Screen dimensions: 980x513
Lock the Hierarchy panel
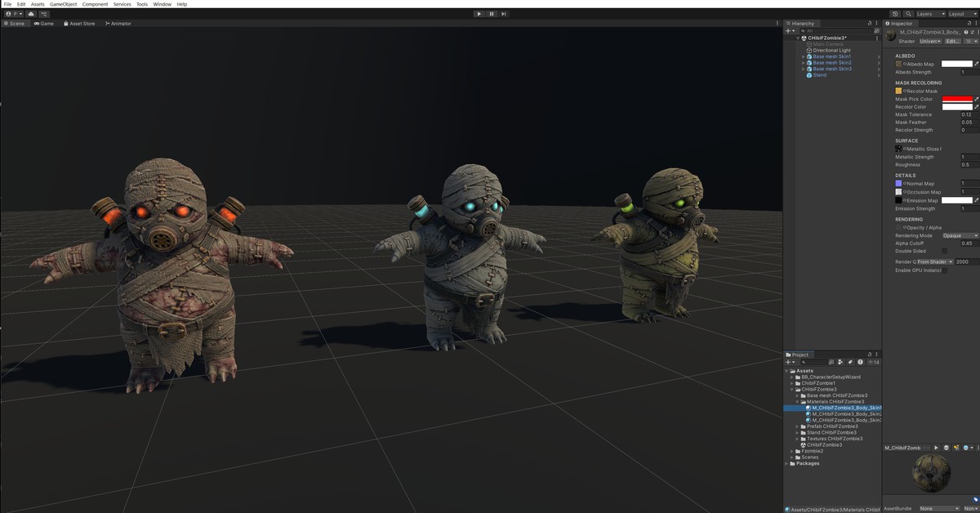tap(870, 24)
